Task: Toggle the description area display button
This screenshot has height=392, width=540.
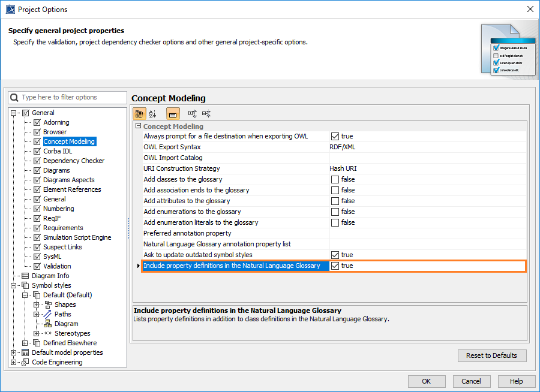Action: (x=173, y=113)
